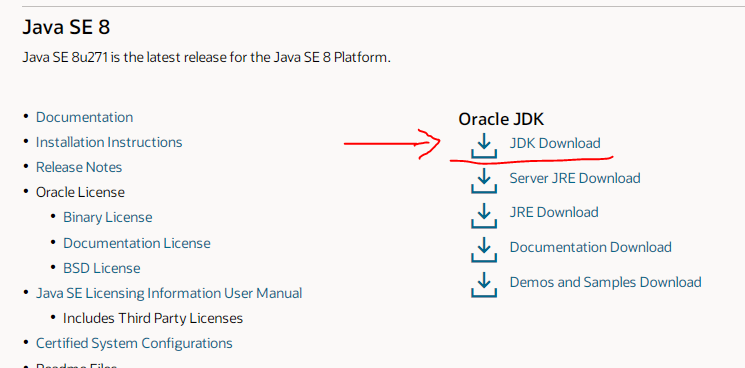Open the JRE Download link

pos(554,212)
